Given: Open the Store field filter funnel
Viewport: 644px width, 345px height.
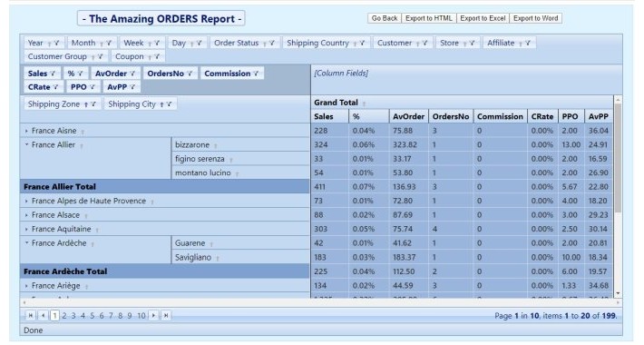Looking at the screenshot, I should tap(472, 43).
